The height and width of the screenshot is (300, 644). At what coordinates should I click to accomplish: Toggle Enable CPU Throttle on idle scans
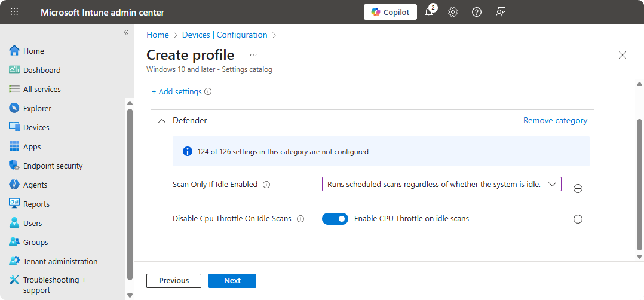[335, 219]
